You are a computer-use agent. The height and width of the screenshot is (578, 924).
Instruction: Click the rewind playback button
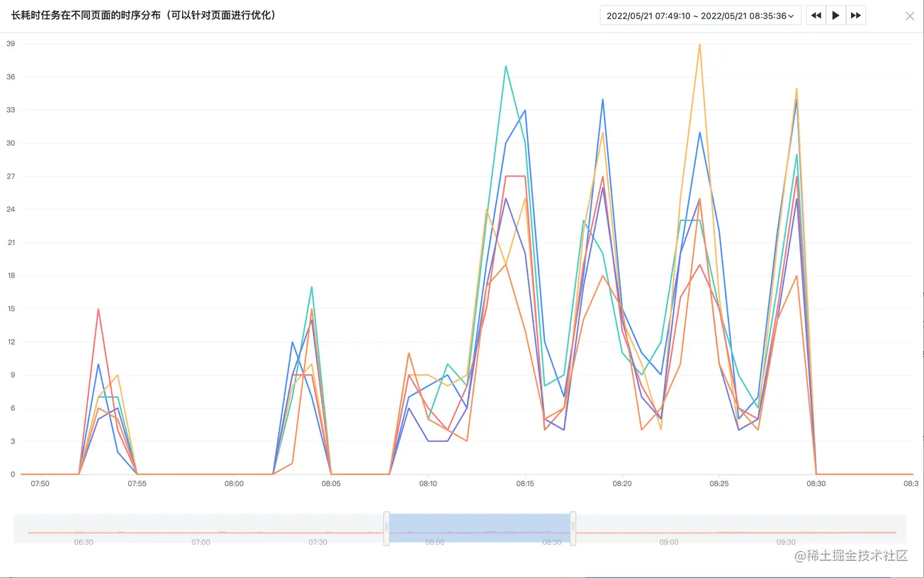pyautogui.click(x=816, y=16)
